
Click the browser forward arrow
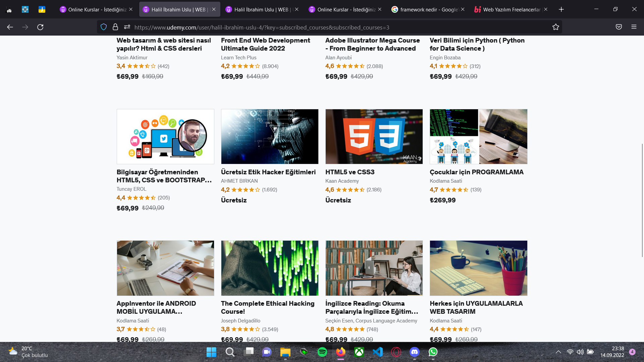pos(25,27)
